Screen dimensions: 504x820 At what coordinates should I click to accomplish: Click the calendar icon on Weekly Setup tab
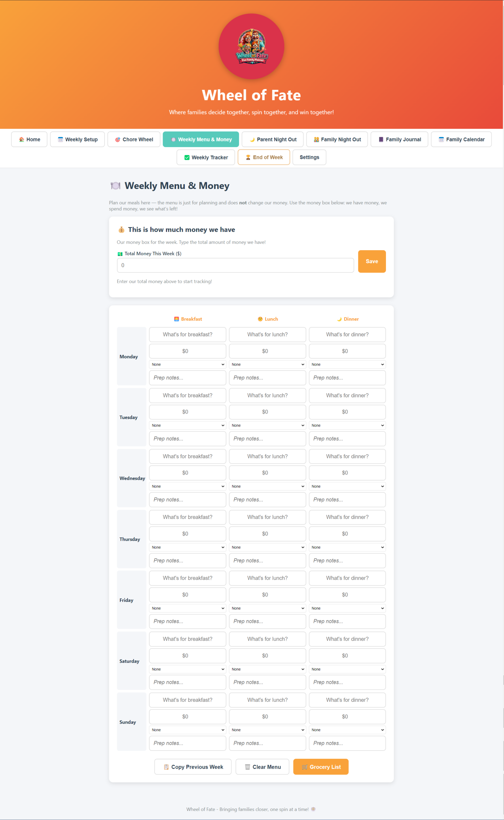click(x=60, y=139)
